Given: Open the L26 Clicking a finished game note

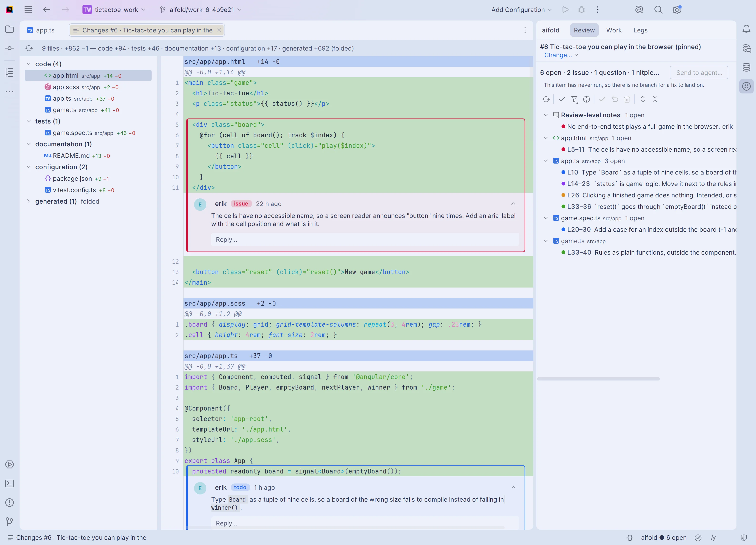Looking at the screenshot, I should (648, 195).
